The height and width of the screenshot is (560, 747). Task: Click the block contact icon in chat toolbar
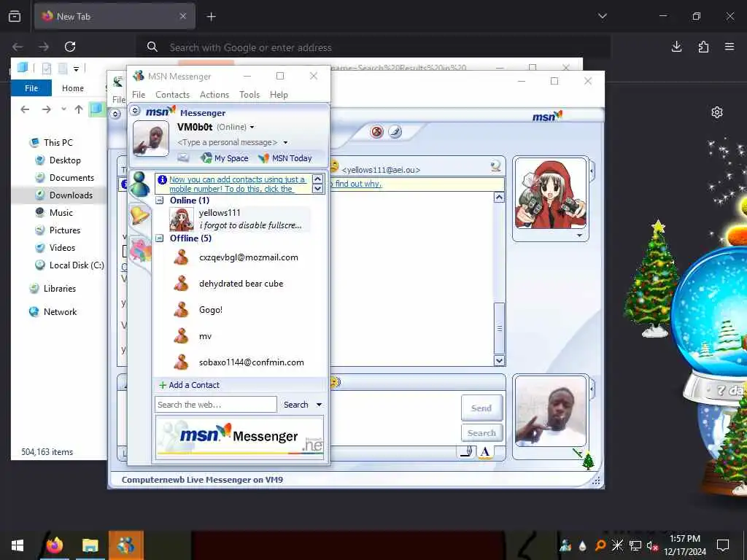pos(376,132)
